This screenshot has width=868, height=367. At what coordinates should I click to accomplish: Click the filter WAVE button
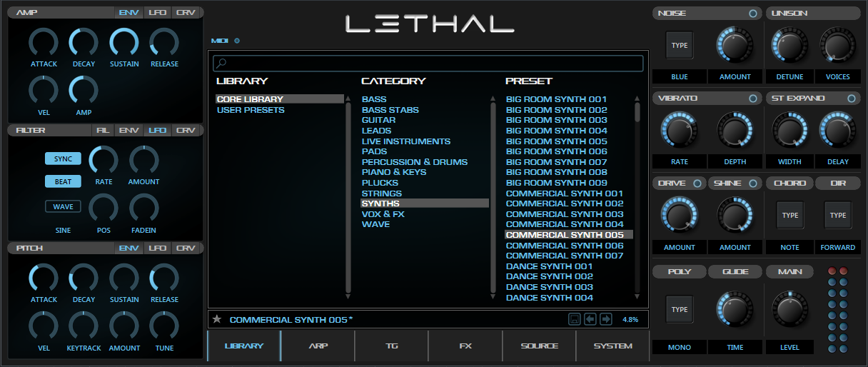(63, 206)
